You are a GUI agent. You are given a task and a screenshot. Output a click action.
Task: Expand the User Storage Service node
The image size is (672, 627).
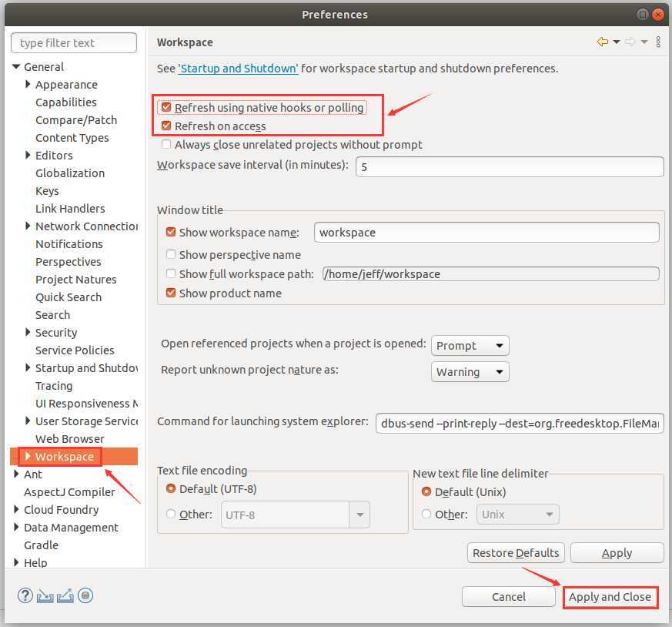point(28,421)
